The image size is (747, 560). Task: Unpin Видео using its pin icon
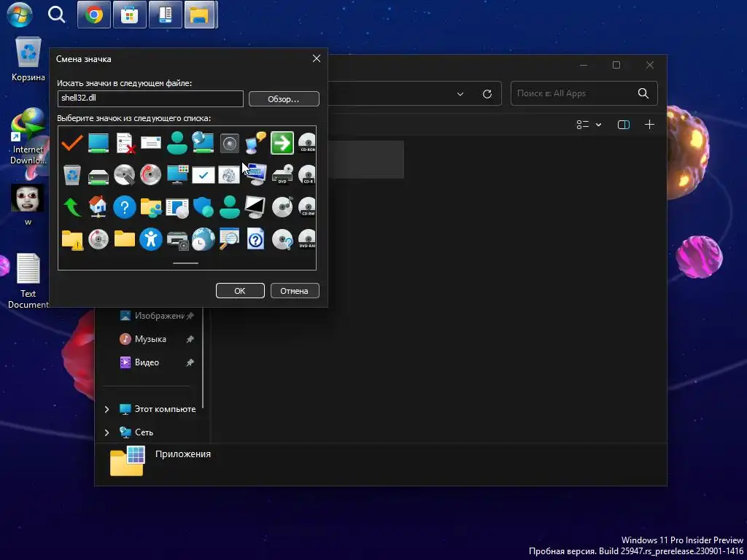click(190, 362)
